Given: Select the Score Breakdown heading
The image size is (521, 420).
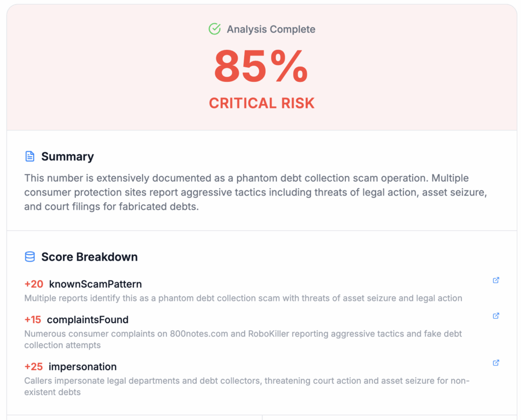Looking at the screenshot, I should click(89, 257).
